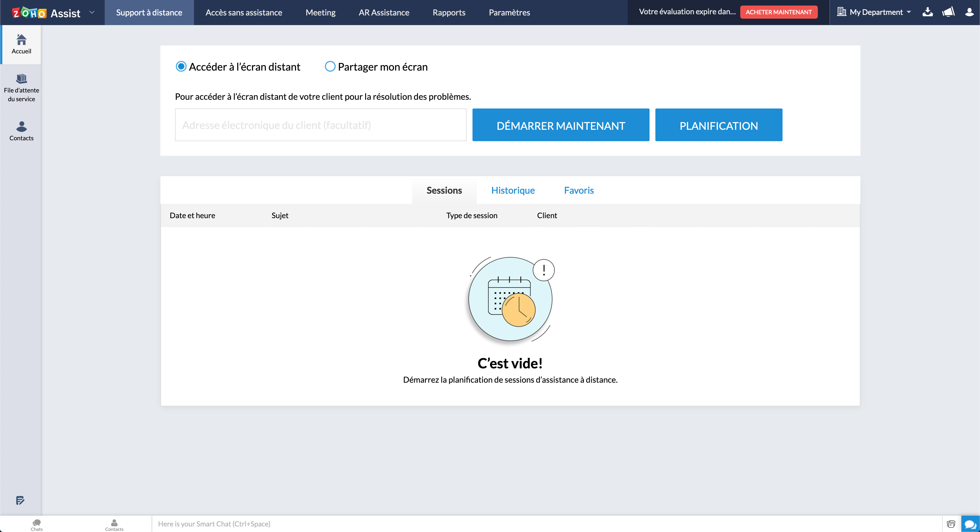980x532 pixels.
Task: Open the Accueil home sidebar icon
Action: tap(21, 44)
